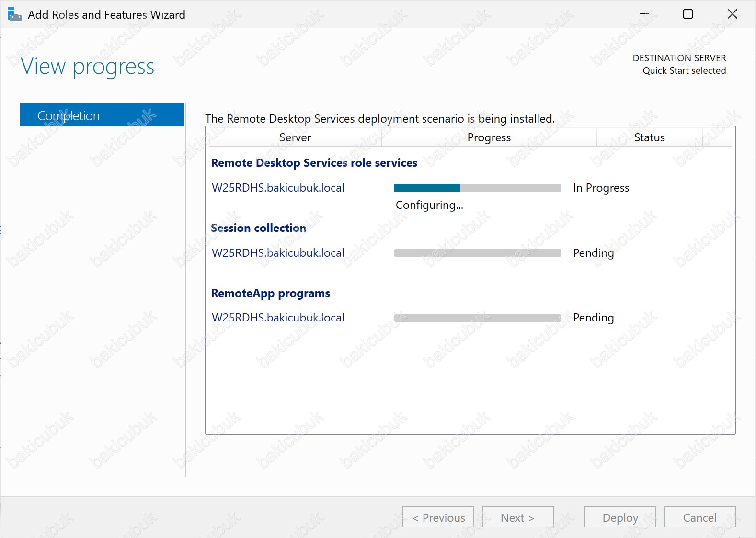This screenshot has height=538, width=756.
Task: Click the Deploy button
Action: point(620,517)
